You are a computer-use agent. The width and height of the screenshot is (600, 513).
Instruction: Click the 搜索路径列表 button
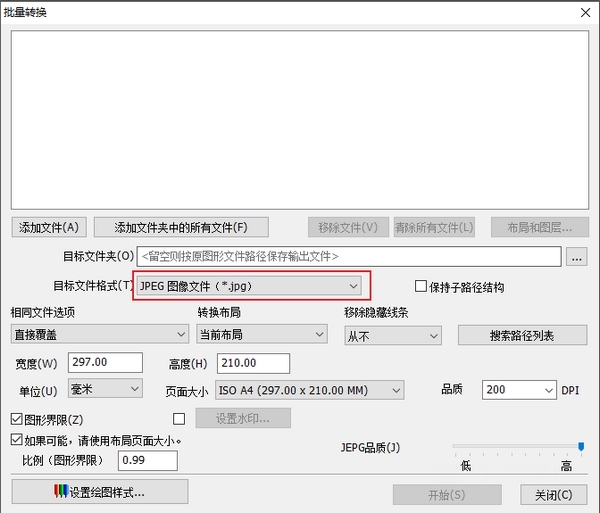click(x=522, y=335)
